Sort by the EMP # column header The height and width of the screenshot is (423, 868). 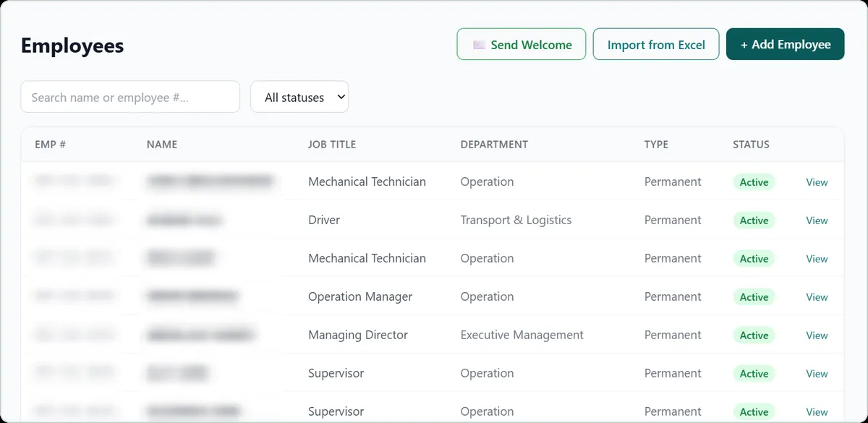51,144
